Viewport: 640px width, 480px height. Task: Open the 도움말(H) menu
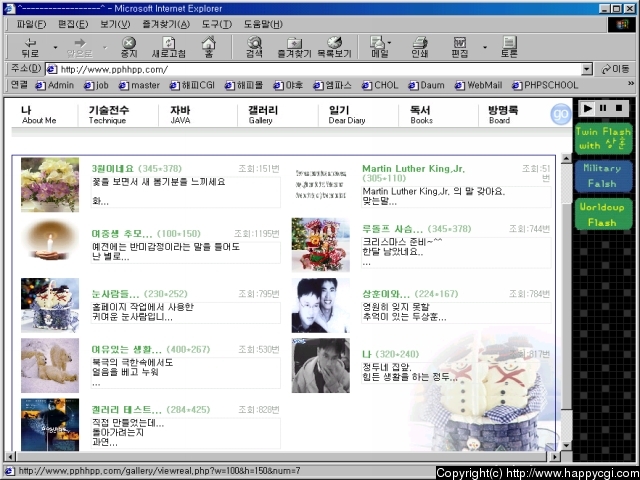tap(263, 24)
